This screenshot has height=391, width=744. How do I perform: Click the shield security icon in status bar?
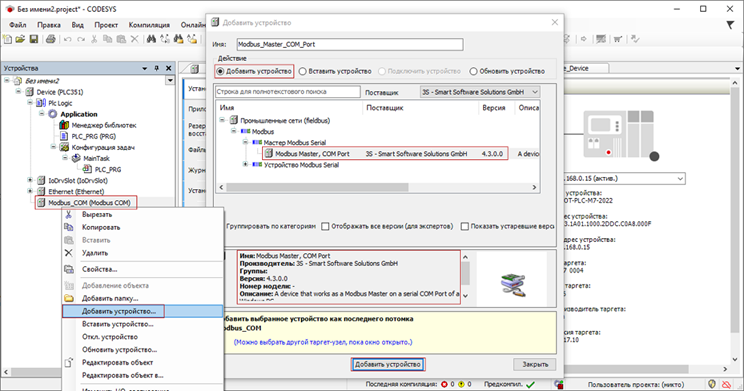[x=712, y=384]
